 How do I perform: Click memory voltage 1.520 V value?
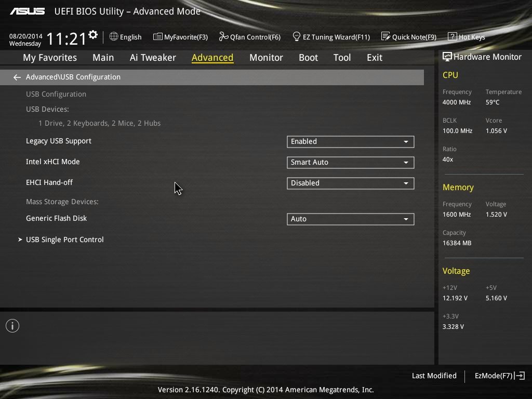coord(496,215)
